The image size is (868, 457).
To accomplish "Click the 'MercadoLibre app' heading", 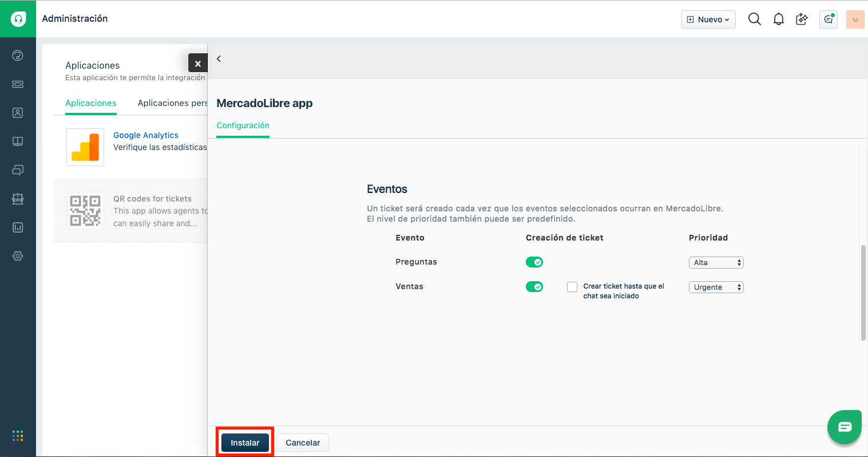I will 264,103.
